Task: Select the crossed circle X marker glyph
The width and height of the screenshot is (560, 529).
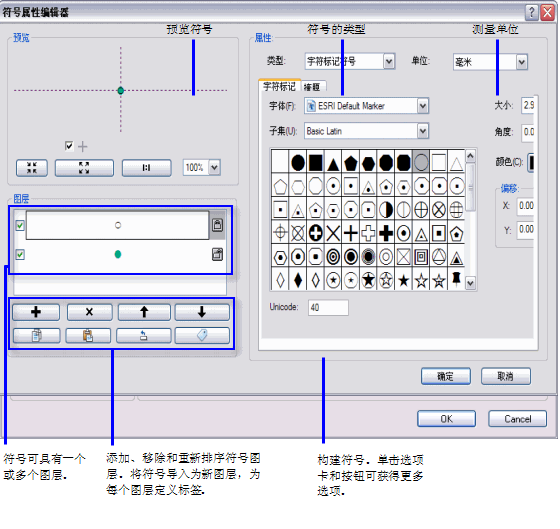Action: (x=439, y=210)
